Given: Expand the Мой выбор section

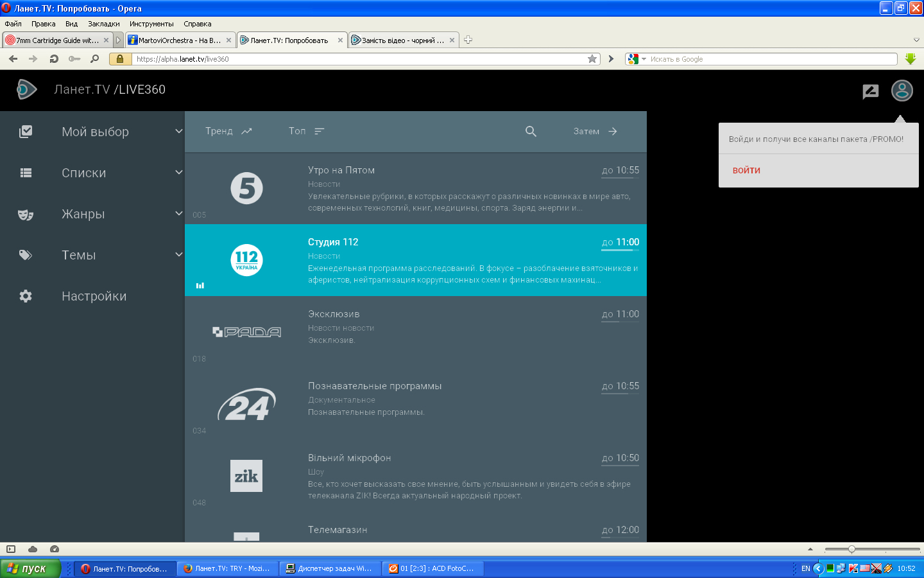Looking at the screenshot, I should [x=178, y=131].
